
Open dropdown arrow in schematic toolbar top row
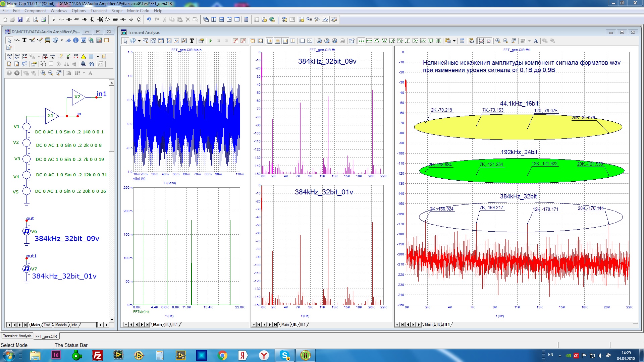(62, 40)
